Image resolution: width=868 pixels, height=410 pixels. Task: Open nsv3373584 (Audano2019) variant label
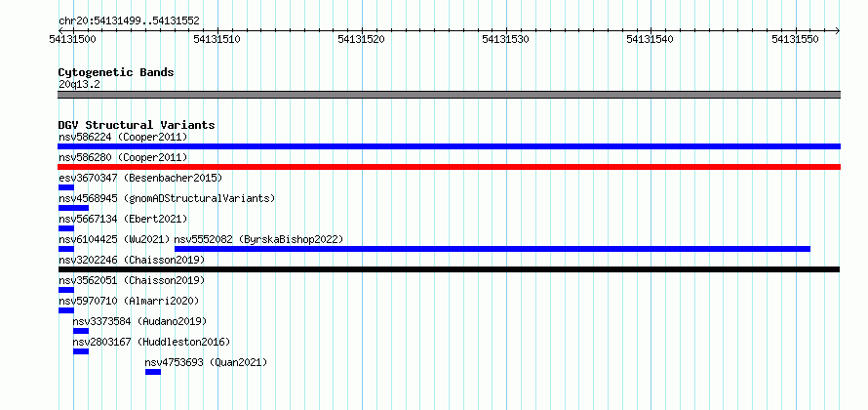(140, 321)
